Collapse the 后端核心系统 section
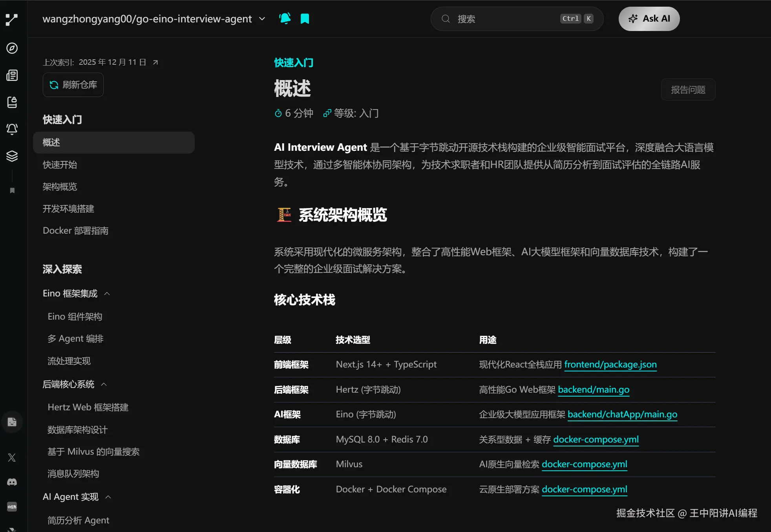 tap(104, 384)
